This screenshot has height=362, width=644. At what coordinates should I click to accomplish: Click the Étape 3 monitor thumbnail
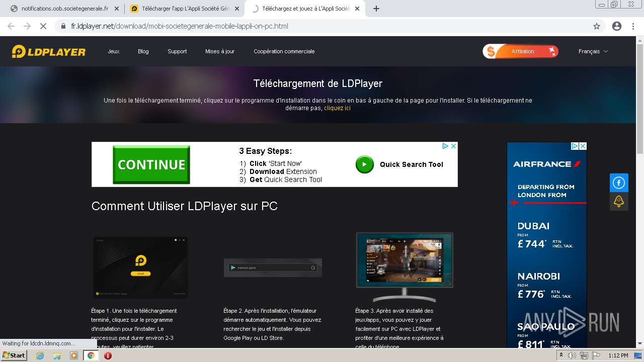click(x=405, y=267)
